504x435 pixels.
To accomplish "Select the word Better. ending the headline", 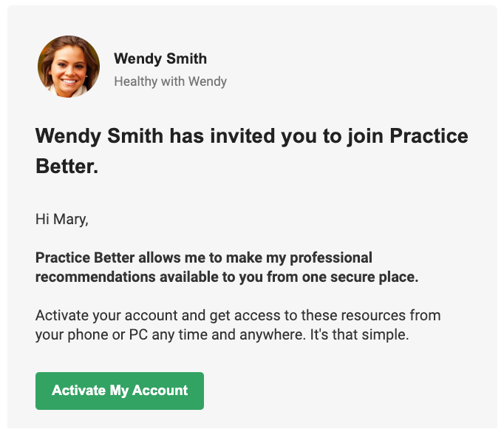I will (x=67, y=166).
